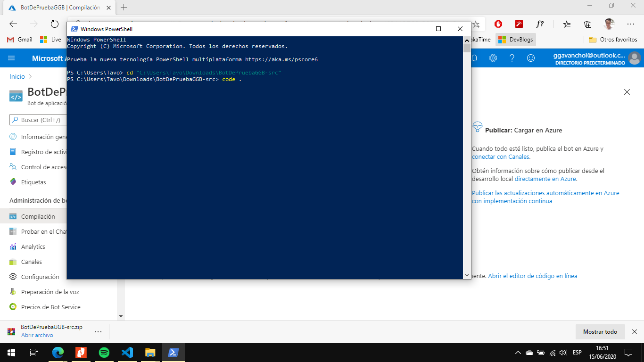Close the Azure blade with X
644x362 pixels.
tap(627, 92)
